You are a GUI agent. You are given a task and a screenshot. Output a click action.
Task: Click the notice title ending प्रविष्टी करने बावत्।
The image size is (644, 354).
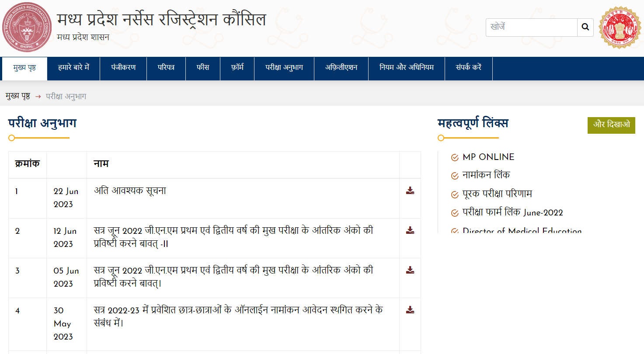(x=233, y=277)
